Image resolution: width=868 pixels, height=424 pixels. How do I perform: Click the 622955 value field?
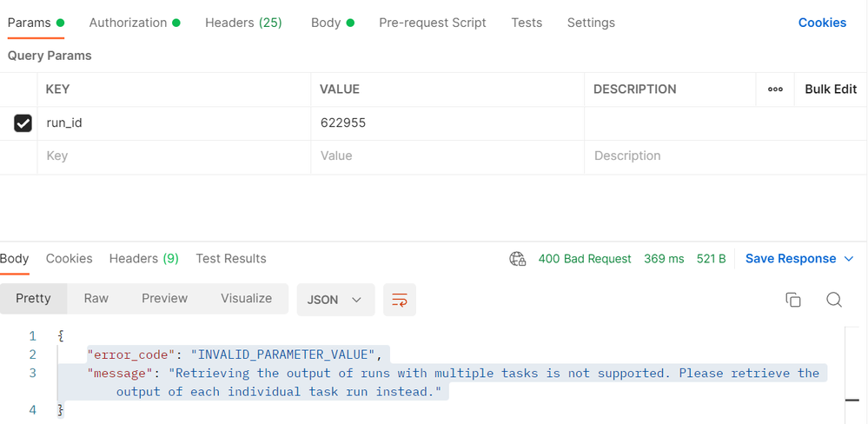click(447, 123)
